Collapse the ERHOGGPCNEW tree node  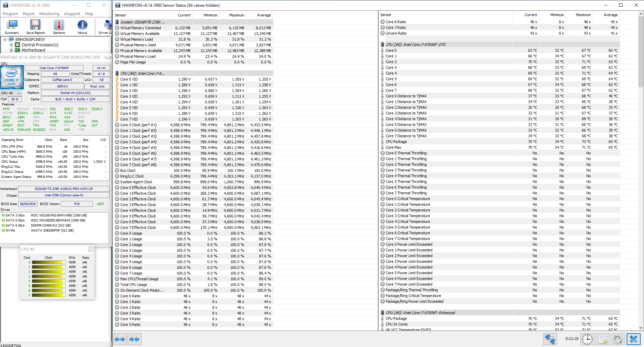point(5,39)
